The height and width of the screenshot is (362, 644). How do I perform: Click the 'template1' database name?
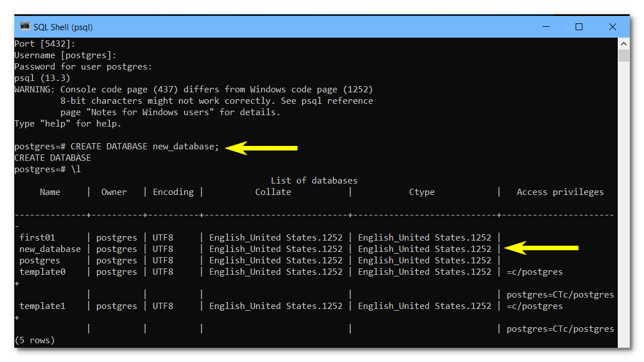(x=42, y=306)
